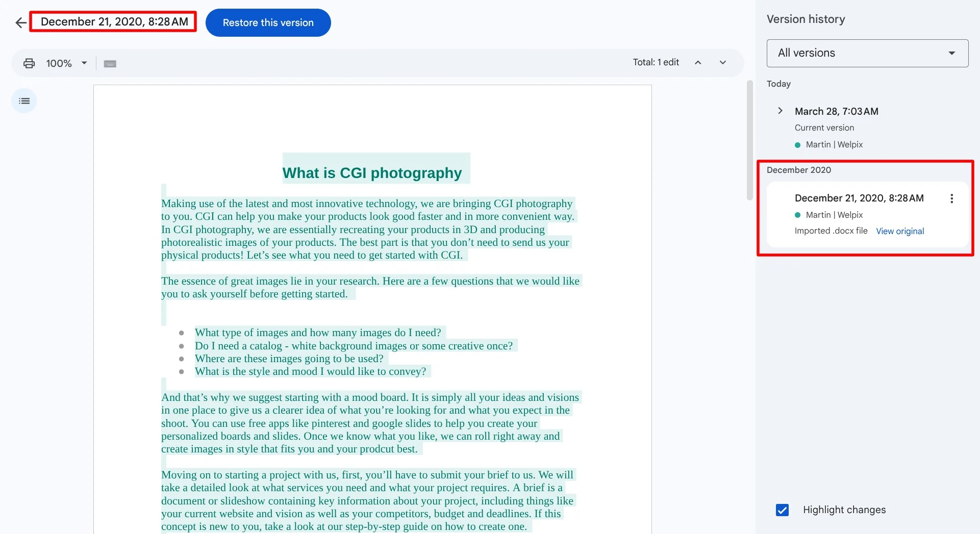Open the document outline icon
The width and height of the screenshot is (980, 534).
pos(24,101)
